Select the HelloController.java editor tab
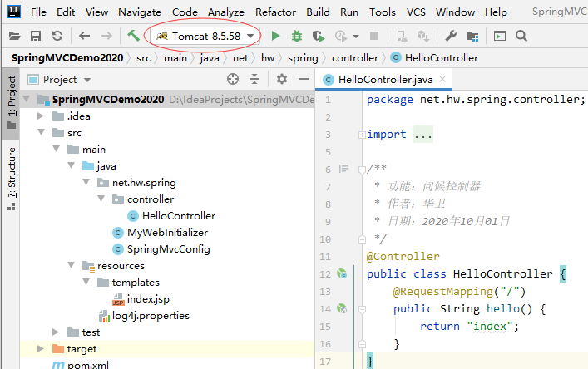Viewport: 588px width, 369px height. coord(385,80)
